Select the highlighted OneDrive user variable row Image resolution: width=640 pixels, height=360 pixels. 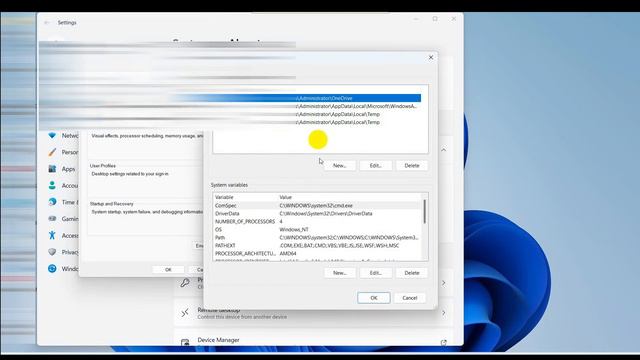[318, 98]
